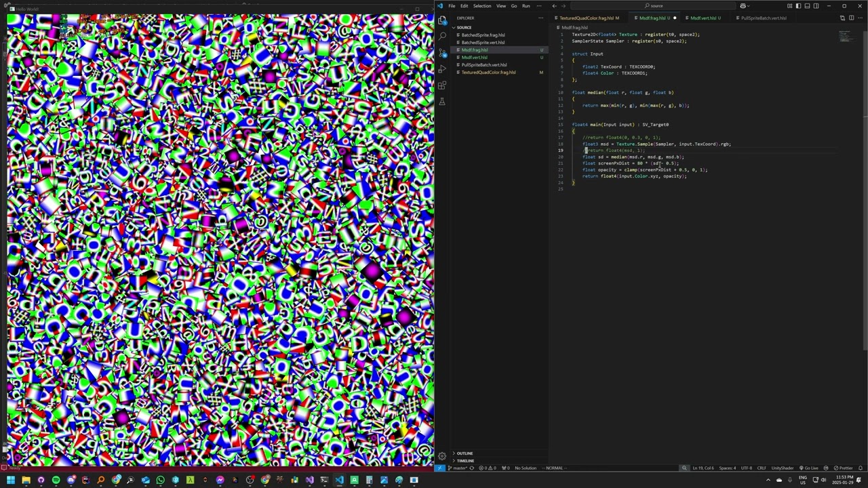Click the go forward navigation arrow
Viewport: 868px width, 488px height.
tap(564, 6)
